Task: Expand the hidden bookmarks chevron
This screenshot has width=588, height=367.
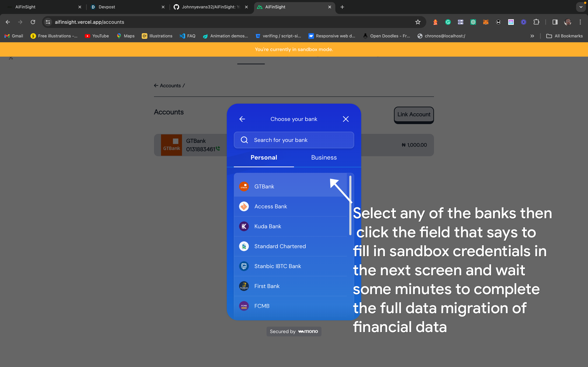Action: 532,36
